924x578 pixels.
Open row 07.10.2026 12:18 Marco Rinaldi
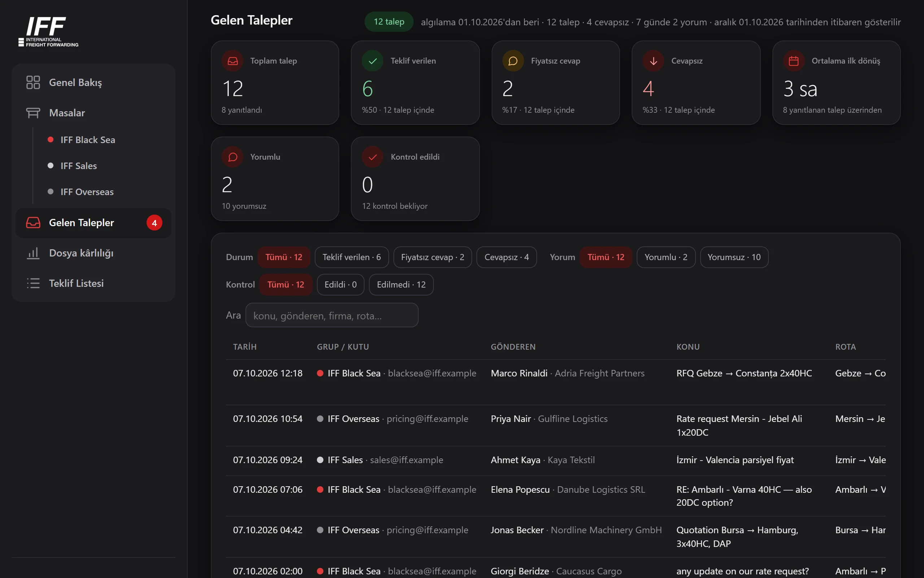coord(555,382)
